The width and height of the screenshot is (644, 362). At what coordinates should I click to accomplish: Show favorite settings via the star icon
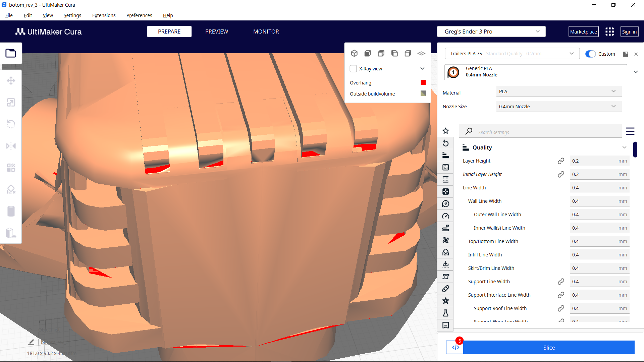click(445, 131)
